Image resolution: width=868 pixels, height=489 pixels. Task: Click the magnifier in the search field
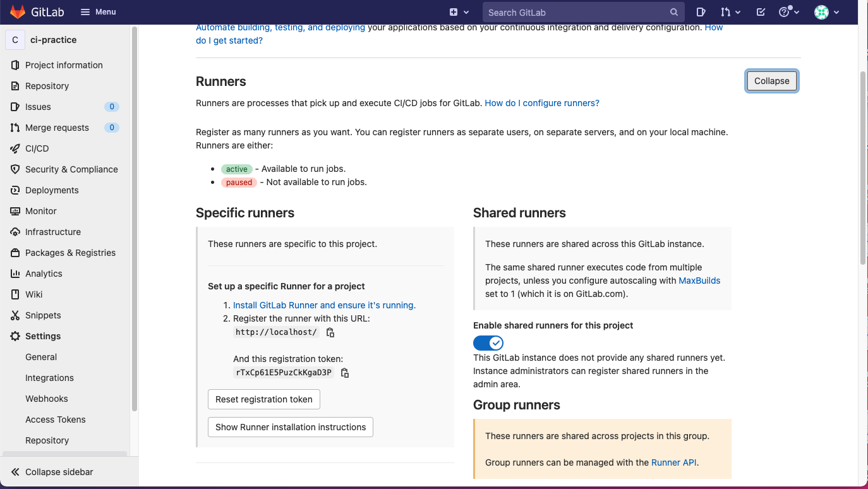point(673,12)
